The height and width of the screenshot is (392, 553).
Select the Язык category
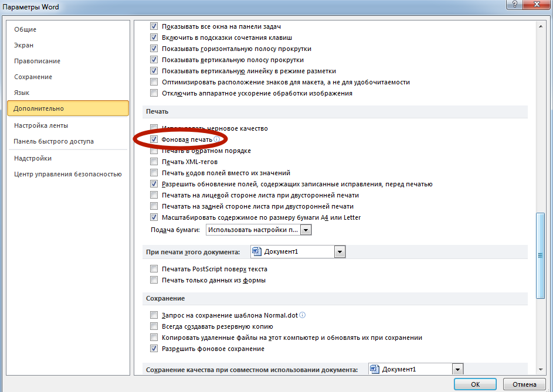pyautogui.click(x=22, y=93)
